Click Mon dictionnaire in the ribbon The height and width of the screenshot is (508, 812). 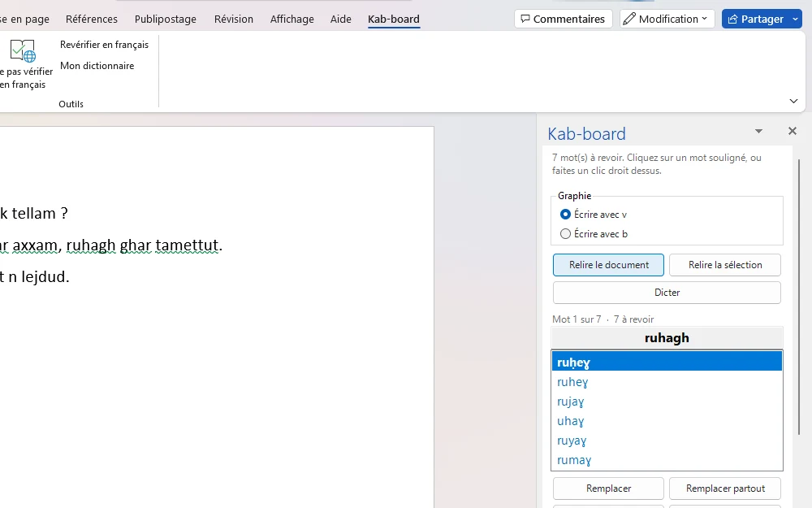[97, 66]
